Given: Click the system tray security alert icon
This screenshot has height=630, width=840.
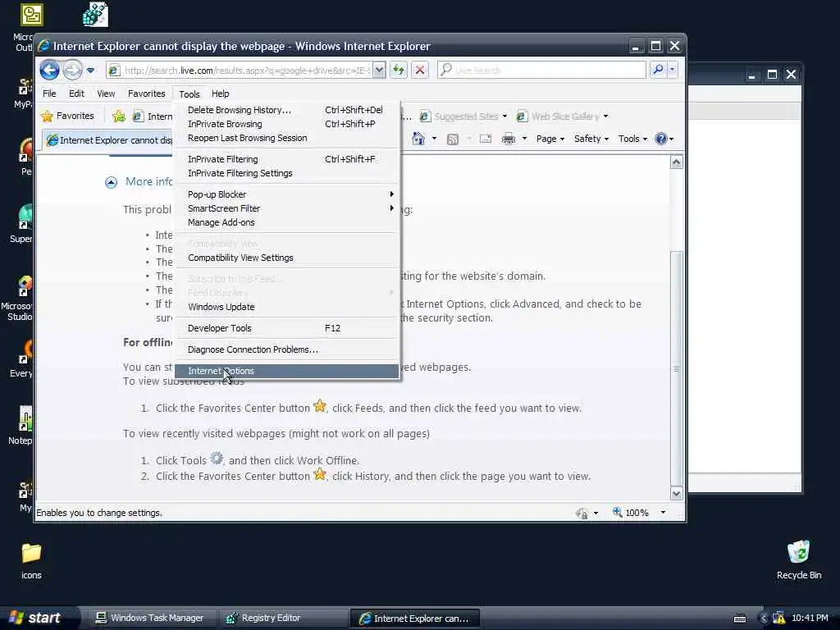Looking at the screenshot, I should tap(779, 619).
